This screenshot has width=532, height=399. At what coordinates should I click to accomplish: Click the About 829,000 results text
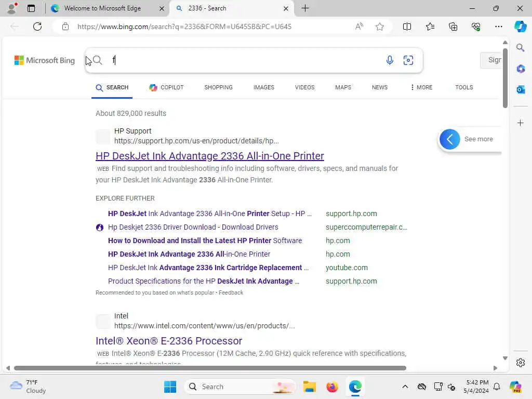coord(131,113)
